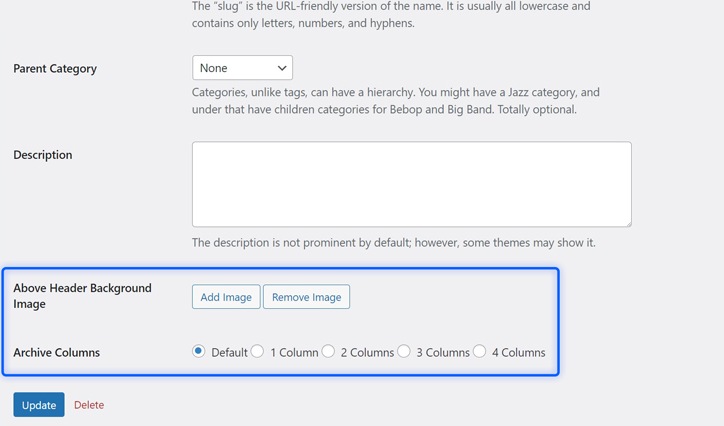
Task: Click the chevron arrow beside None
Action: click(x=282, y=68)
